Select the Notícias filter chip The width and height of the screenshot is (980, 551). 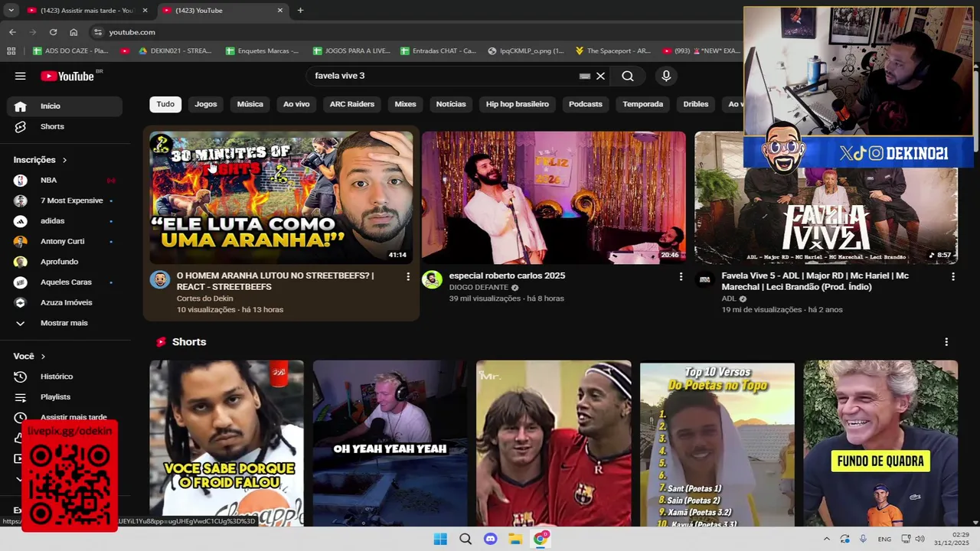point(451,104)
